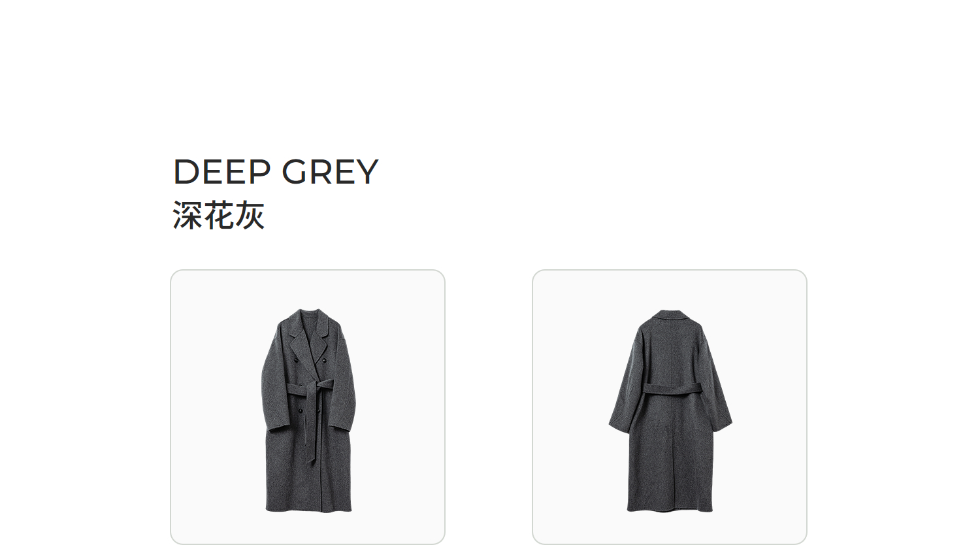Select the 深花灰 color name label
The height and width of the screenshot is (545, 980).
[x=219, y=215]
